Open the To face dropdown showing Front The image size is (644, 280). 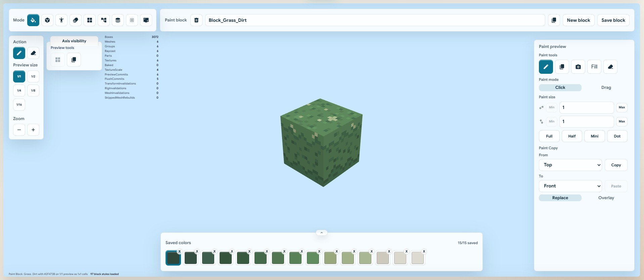[571, 186]
